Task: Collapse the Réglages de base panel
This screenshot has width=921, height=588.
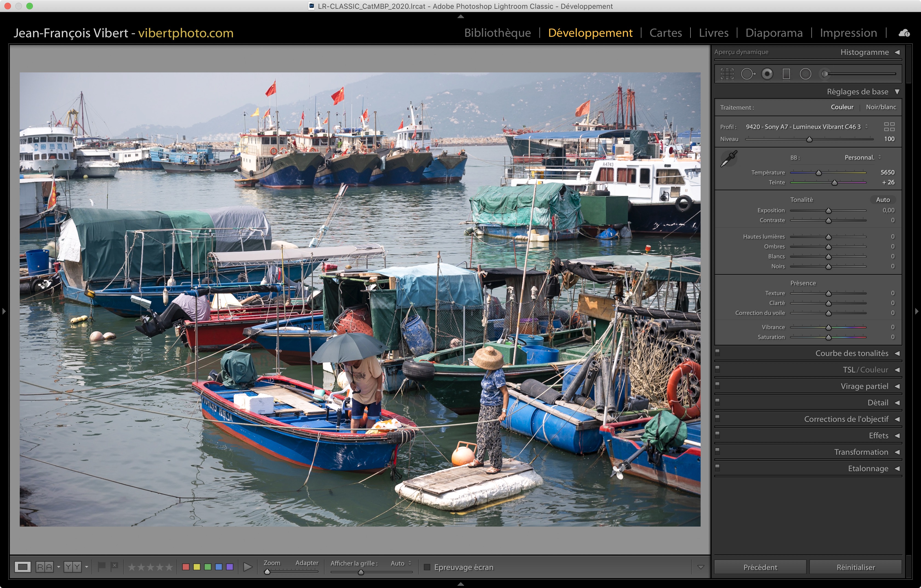Action: tap(897, 92)
